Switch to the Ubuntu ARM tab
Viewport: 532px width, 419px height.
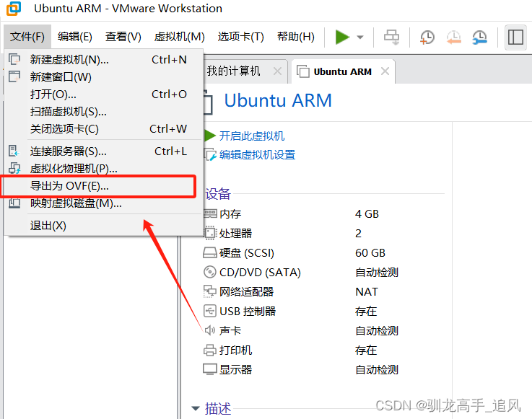coord(342,72)
